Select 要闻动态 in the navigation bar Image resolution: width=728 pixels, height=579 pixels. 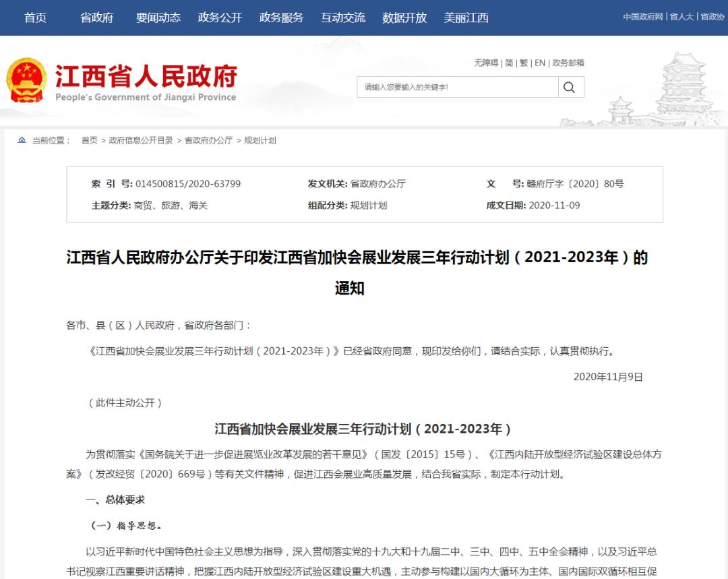click(158, 18)
